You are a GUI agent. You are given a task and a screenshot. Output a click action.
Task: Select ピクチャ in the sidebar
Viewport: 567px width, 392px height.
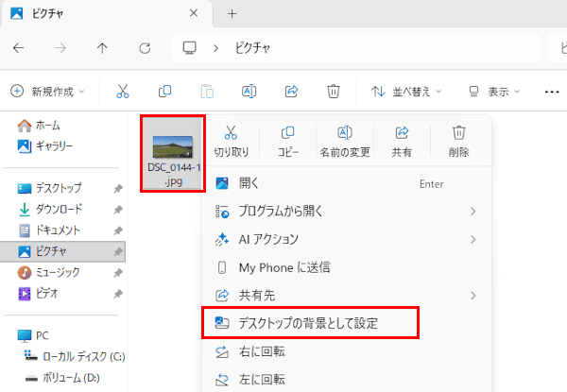(x=63, y=251)
